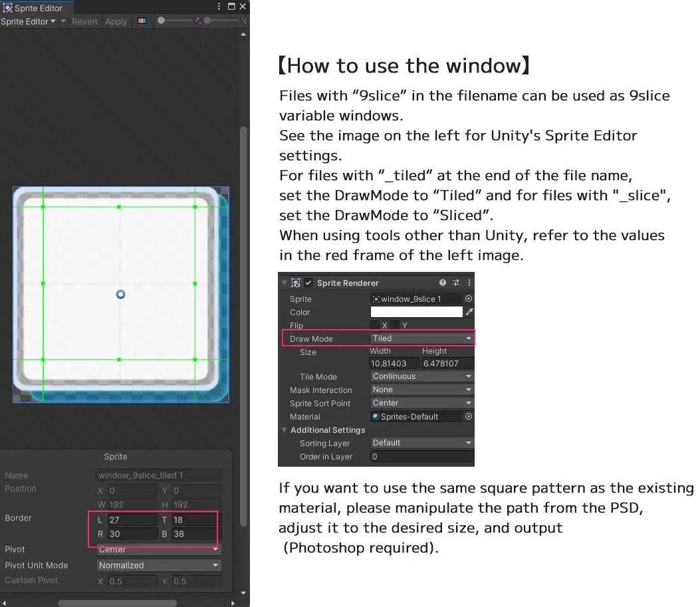This screenshot has width=700, height=607.
Task: Open Sprite Editor window three-dot menu
Action: point(219,7)
